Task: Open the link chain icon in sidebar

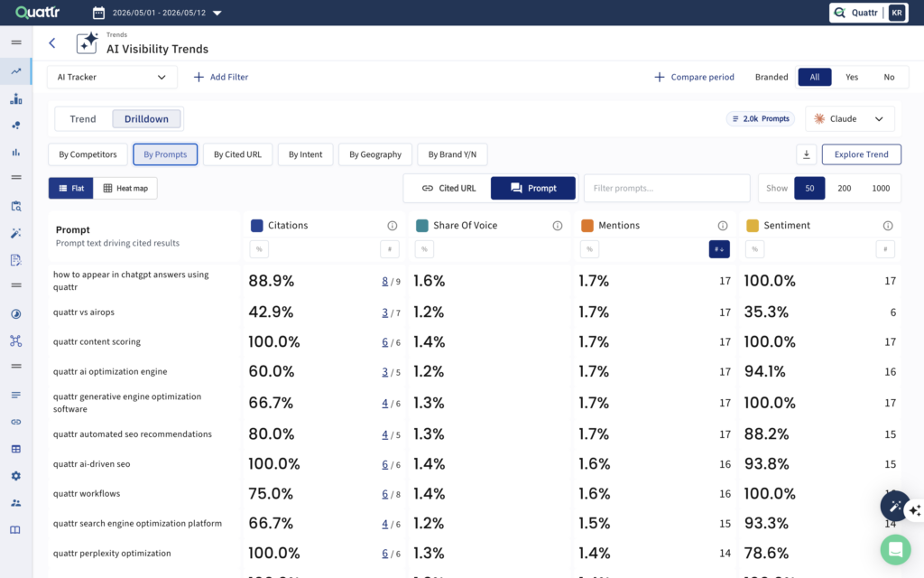Action: pos(16,422)
